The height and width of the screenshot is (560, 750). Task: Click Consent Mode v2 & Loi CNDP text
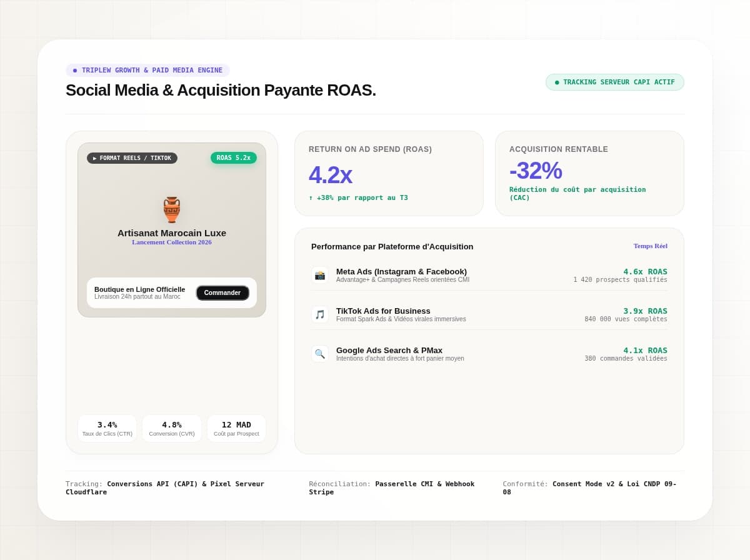tap(590, 488)
